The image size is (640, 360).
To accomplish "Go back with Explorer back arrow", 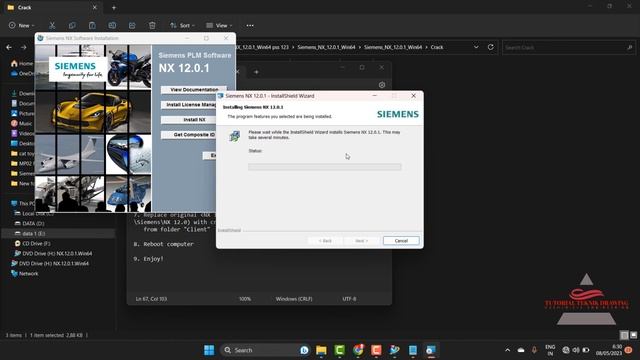I will coord(9,47).
